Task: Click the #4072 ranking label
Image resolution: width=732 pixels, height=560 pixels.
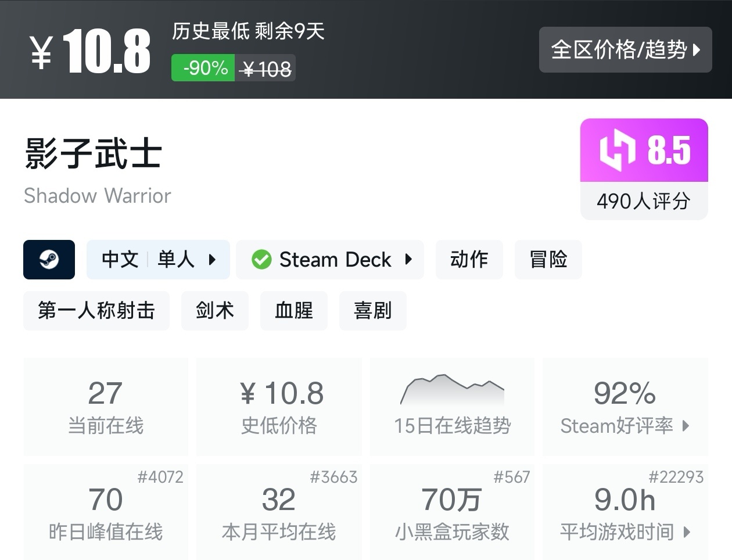Action: [x=160, y=478]
